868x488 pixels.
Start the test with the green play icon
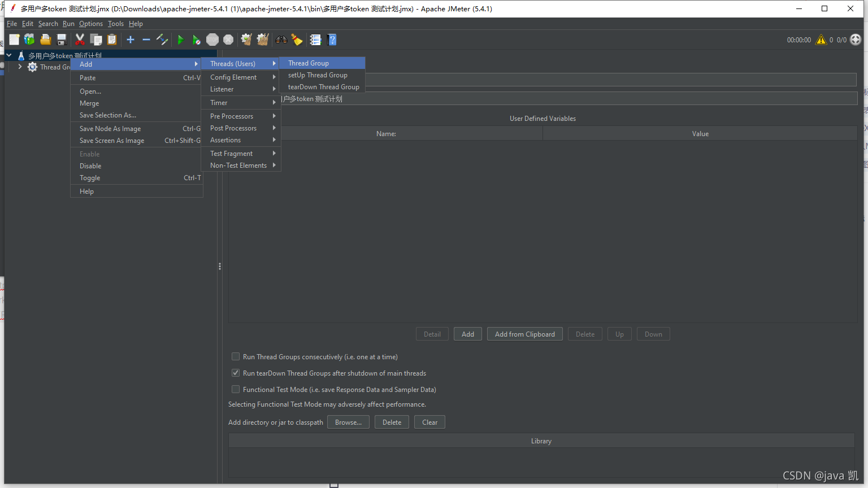[180, 40]
